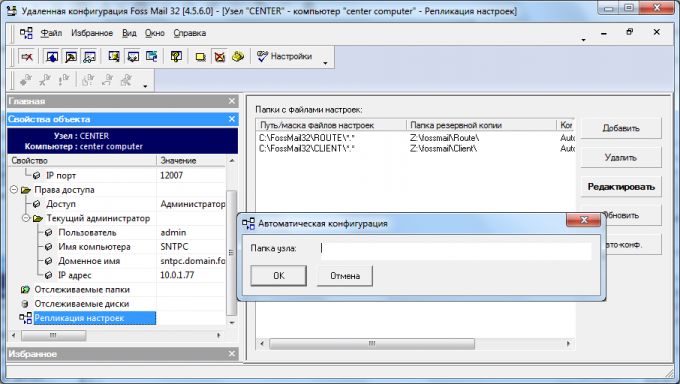Click the toolbar window icon with glasses
Viewport: 680px width, 384px height.
(90, 57)
